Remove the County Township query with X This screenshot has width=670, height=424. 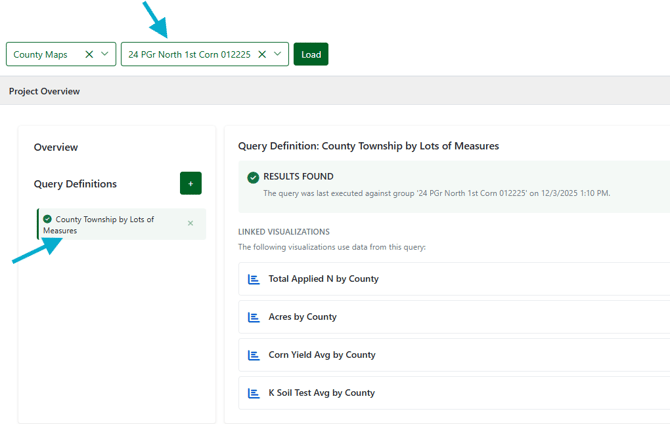191,223
